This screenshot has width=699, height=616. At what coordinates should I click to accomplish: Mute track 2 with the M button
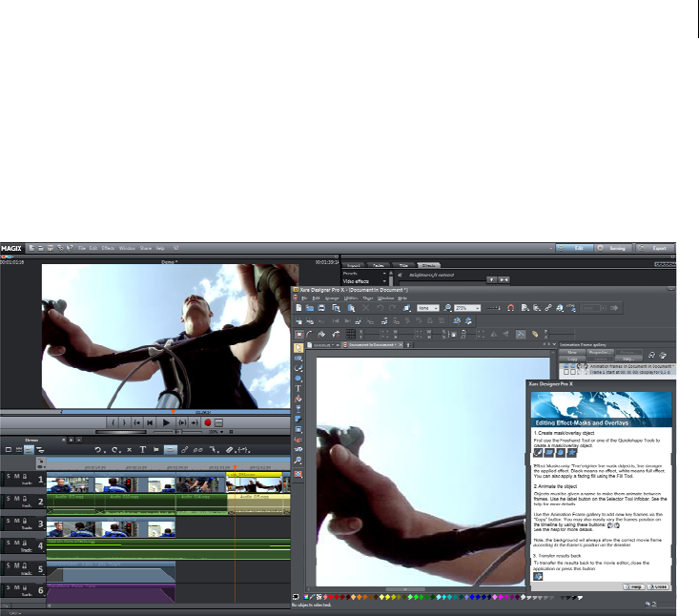16,499
